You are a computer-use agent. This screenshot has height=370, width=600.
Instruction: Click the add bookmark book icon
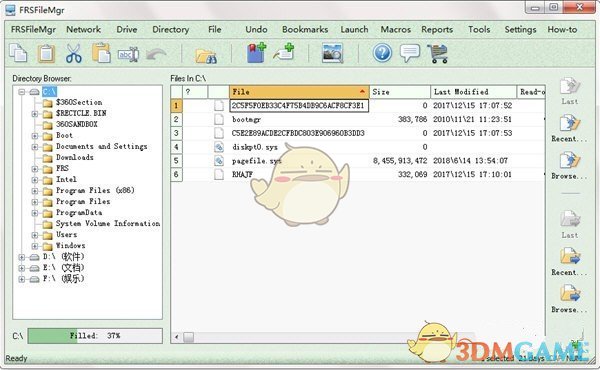pos(256,53)
